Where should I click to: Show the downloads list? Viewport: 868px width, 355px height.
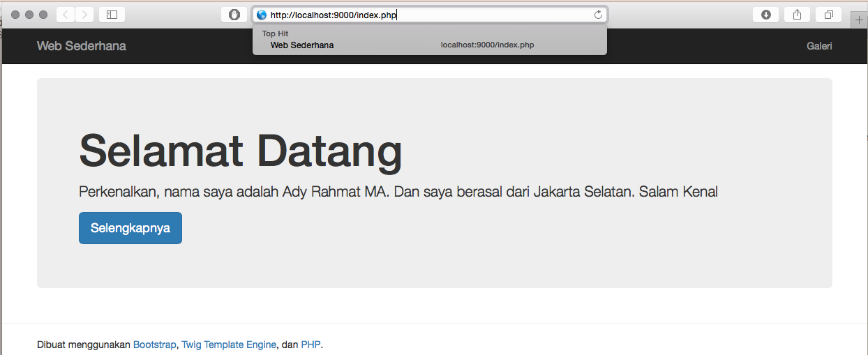(765, 15)
